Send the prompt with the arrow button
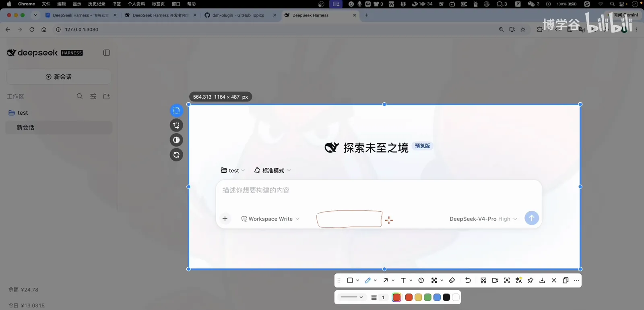 (532, 218)
